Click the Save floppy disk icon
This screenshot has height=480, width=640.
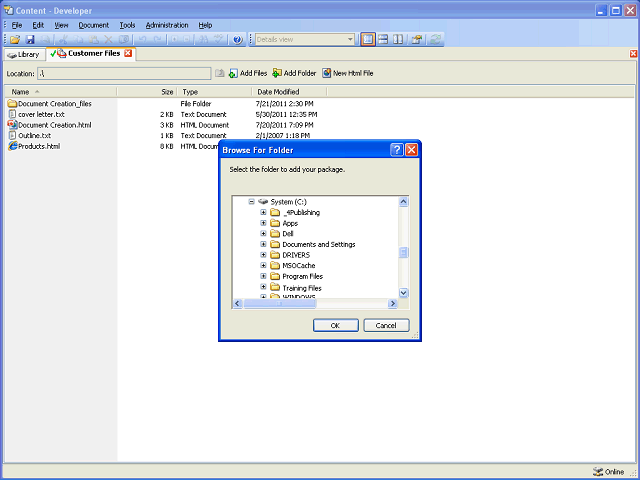30,40
